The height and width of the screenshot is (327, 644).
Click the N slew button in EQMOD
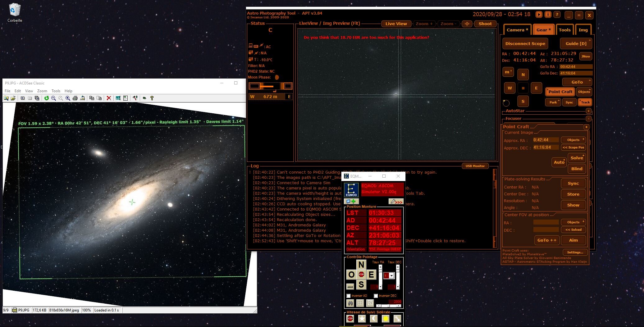[361, 265]
